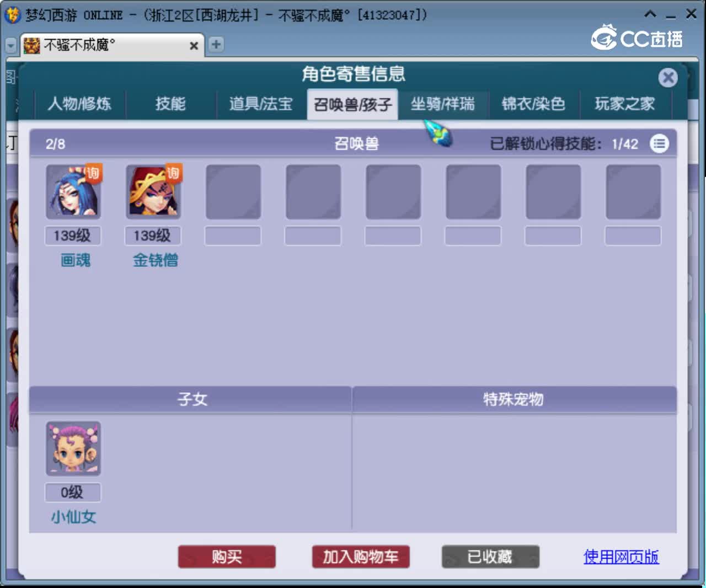This screenshot has height=588, width=706.
Task: Click the 金铙僧 name label
Action: pos(156,260)
